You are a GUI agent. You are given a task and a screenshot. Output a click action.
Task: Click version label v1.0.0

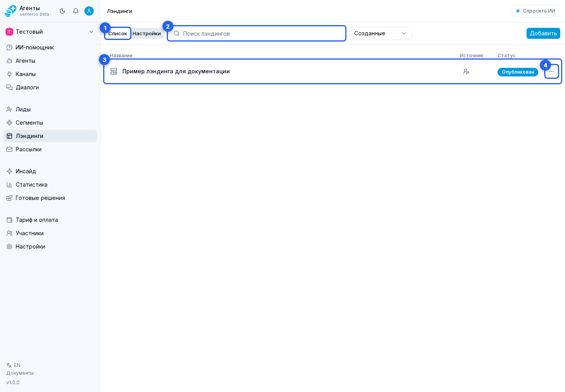pyautogui.click(x=13, y=383)
